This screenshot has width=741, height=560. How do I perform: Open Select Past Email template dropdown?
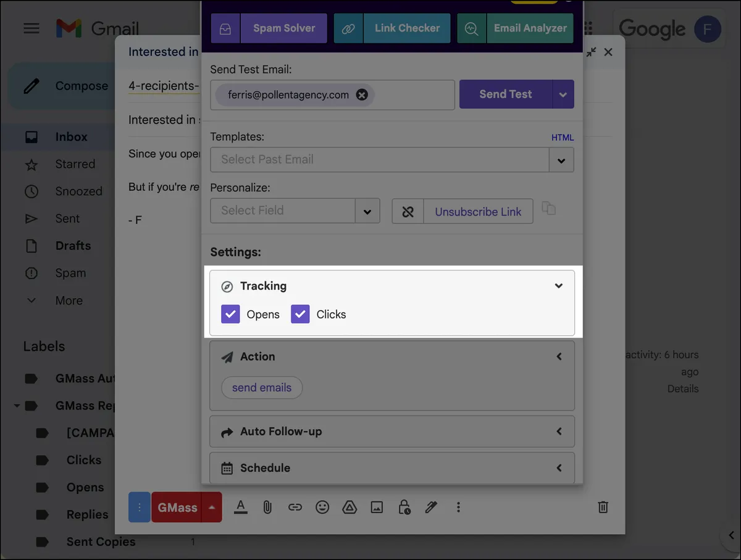coord(561,160)
